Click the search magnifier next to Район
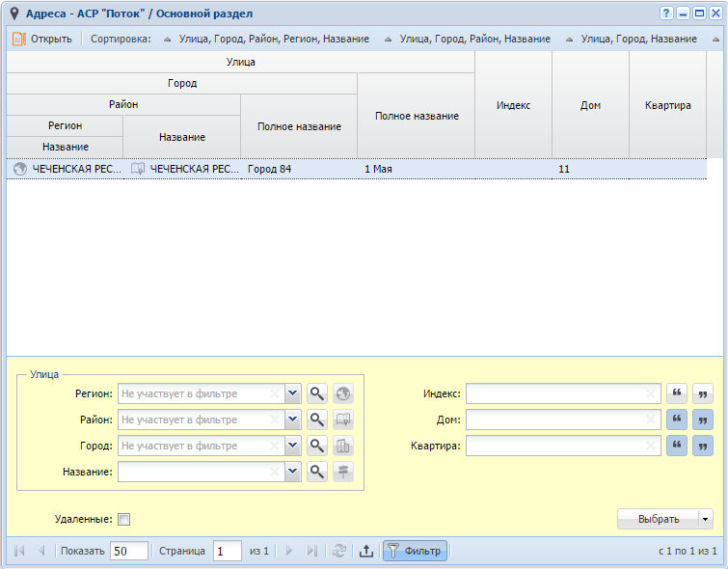 click(x=317, y=420)
